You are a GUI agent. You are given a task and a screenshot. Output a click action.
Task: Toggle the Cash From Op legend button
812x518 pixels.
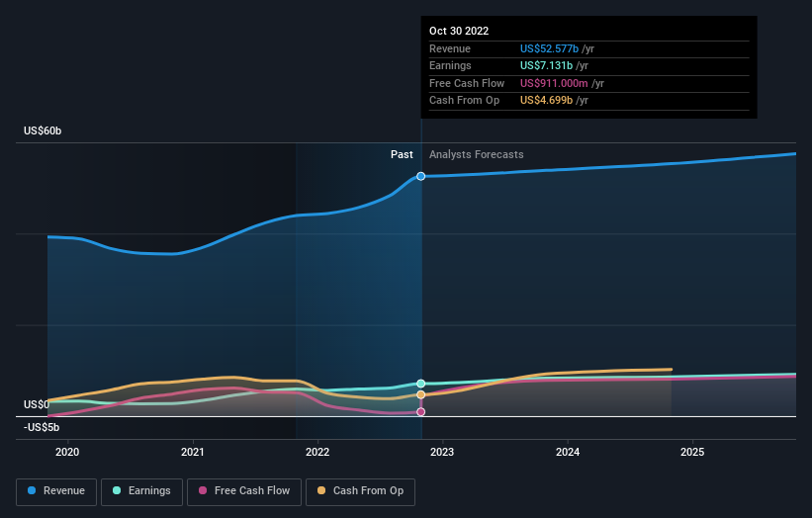click(360, 491)
